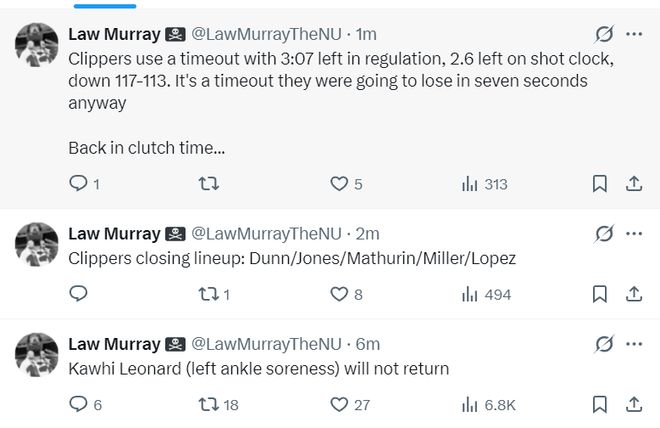Repost the Clippers timeout tweet
The height and width of the screenshot is (428, 660).
click(207, 184)
